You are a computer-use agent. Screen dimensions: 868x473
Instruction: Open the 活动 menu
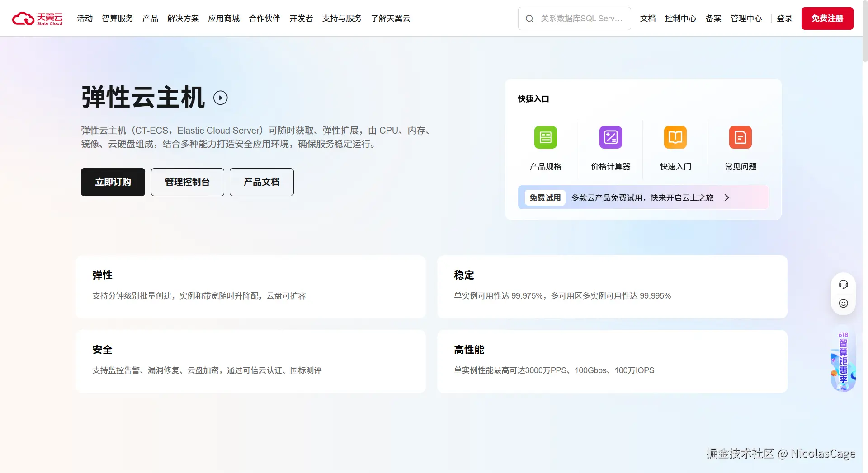[x=85, y=19]
